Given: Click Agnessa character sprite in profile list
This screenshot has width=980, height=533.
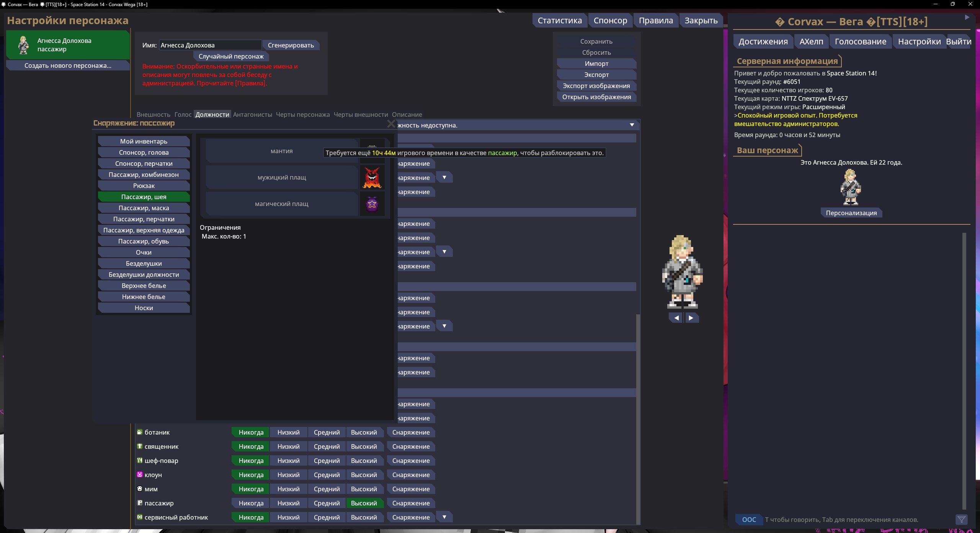Looking at the screenshot, I should (x=23, y=45).
